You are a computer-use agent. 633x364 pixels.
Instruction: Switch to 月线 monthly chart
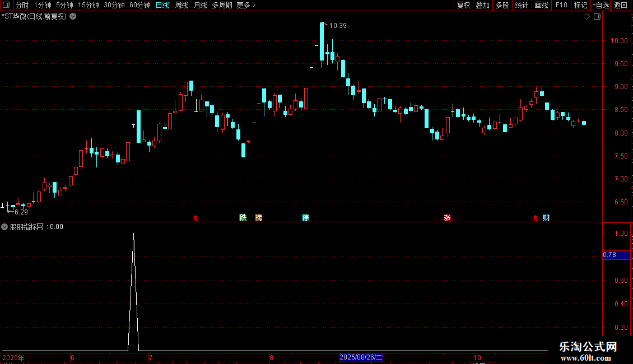pos(200,5)
